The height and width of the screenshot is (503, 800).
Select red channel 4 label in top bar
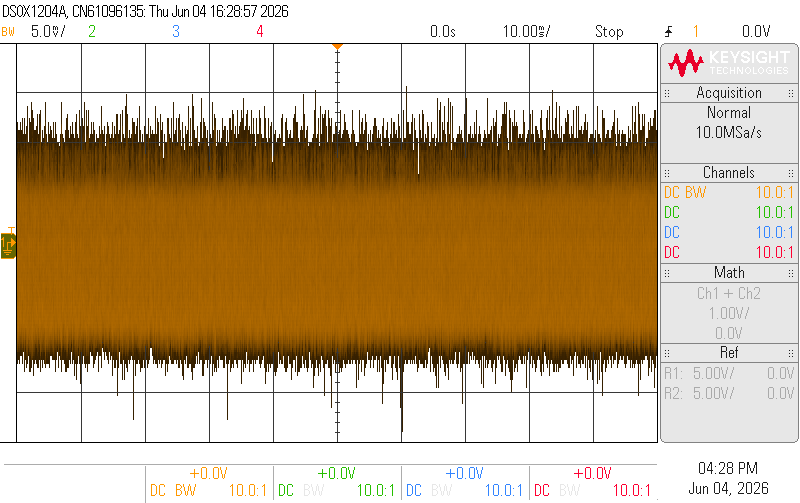coord(260,32)
